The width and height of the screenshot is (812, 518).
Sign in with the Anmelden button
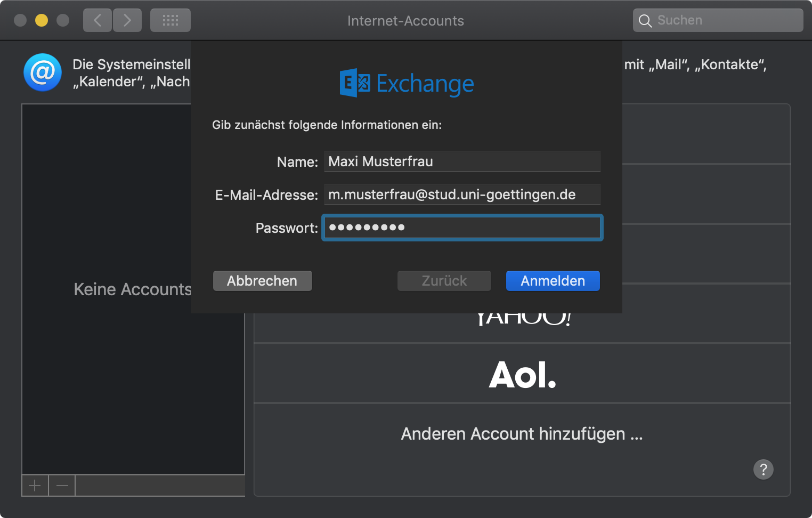(553, 281)
